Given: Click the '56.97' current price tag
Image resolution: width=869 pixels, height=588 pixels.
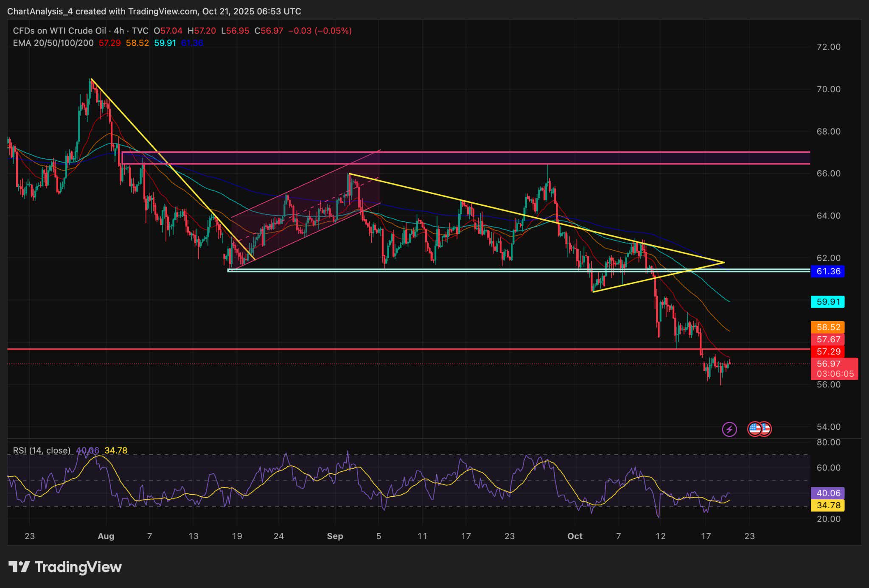Looking at the screenshot, I should 828,364.
